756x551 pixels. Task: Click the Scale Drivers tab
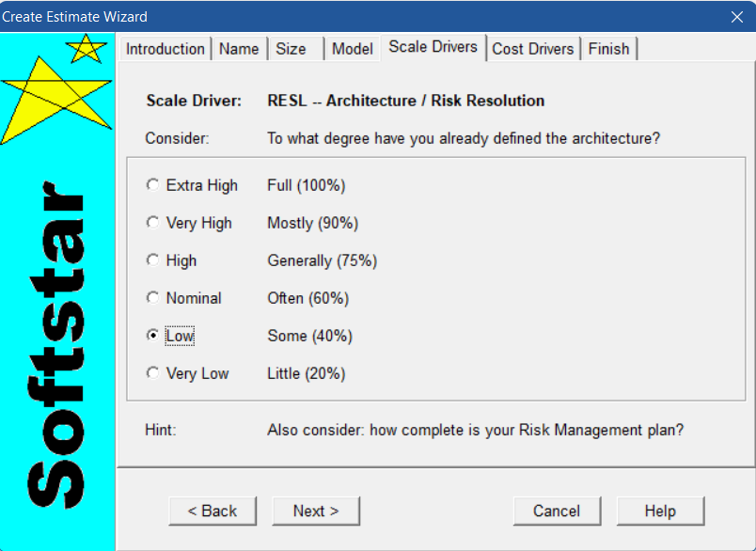pos(433,47)
